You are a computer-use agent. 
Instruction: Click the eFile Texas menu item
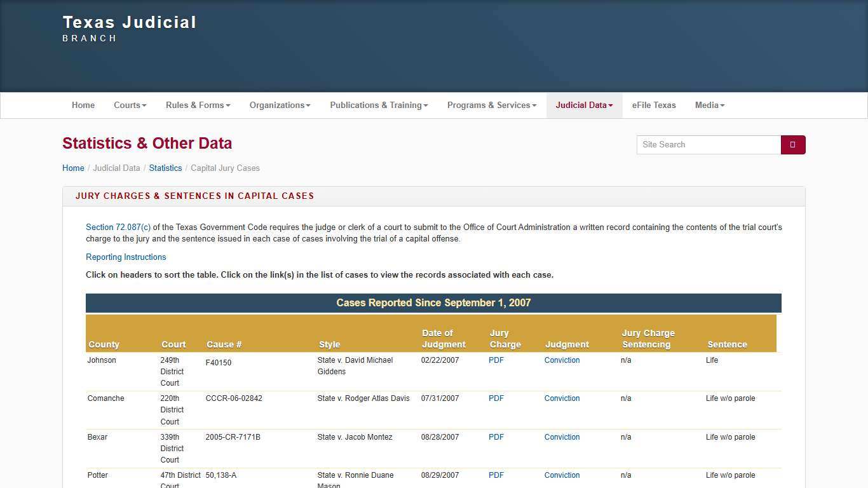pos(654,105)
